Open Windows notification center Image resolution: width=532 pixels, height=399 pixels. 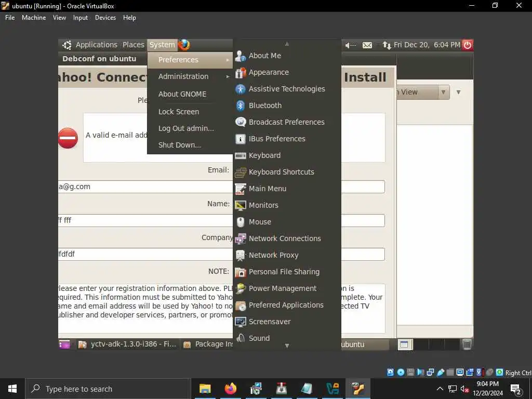[x=516, y=389]
